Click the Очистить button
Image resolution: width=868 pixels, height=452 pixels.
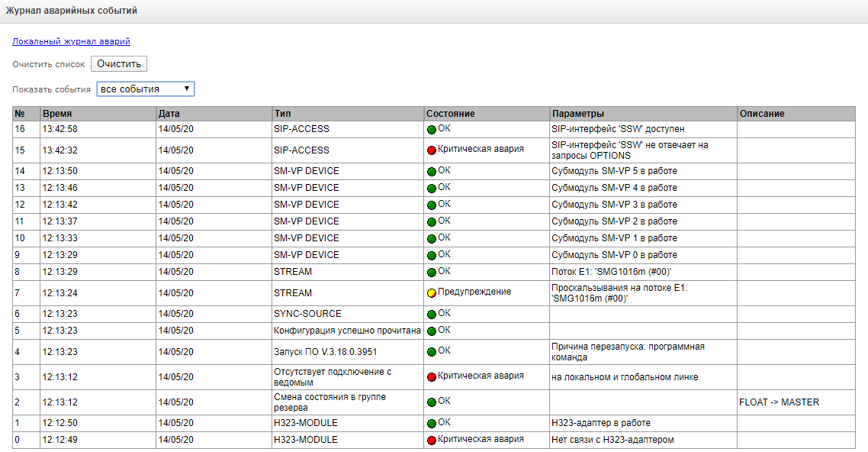119,63
